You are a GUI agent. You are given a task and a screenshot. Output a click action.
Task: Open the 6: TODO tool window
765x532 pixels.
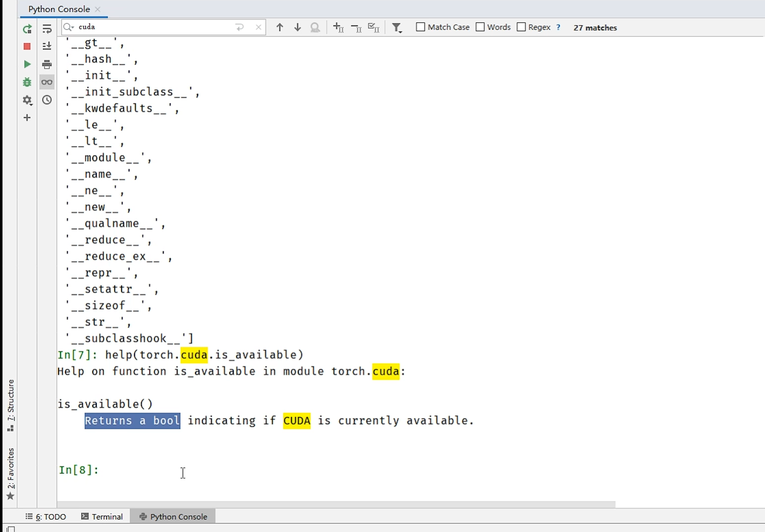click(46, 517)
